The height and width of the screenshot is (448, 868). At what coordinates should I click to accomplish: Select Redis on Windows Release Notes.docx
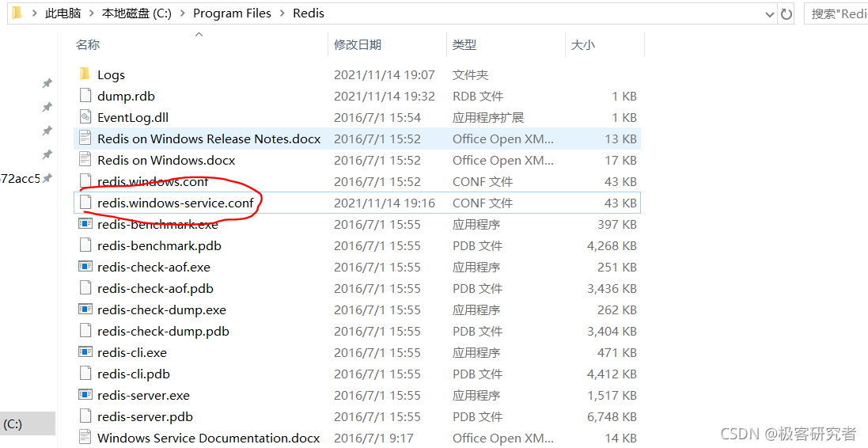[x=209, y=139]
